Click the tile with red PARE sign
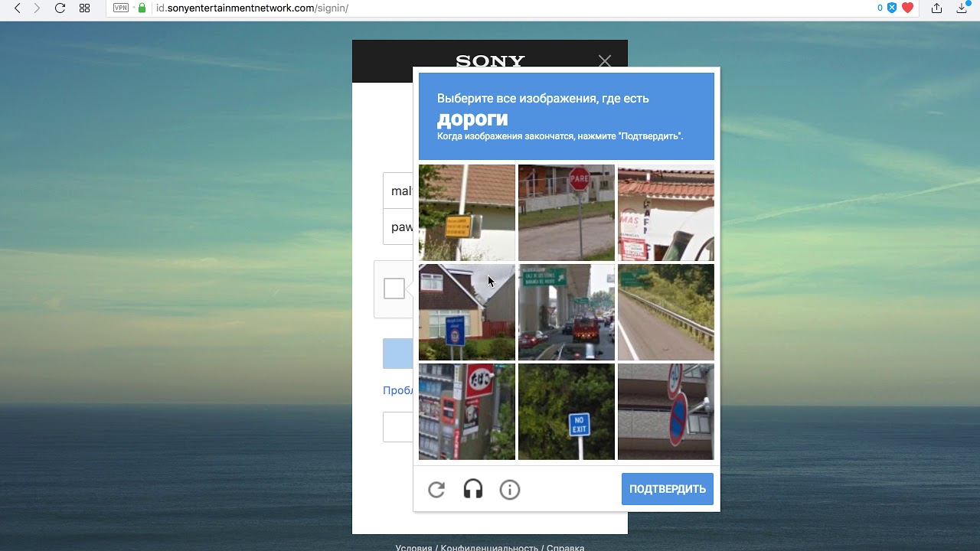The width and height of the screenshot is (980, 551). [567, 213]
